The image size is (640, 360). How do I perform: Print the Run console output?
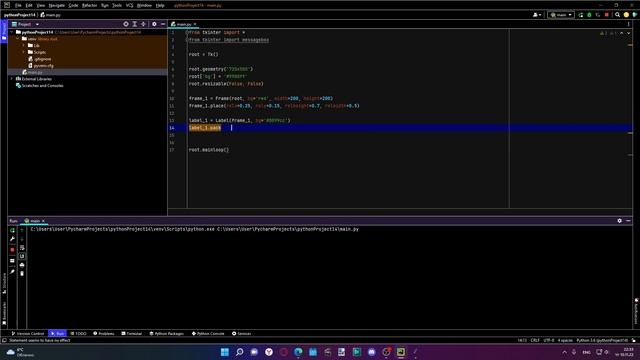tap(22, 265)
